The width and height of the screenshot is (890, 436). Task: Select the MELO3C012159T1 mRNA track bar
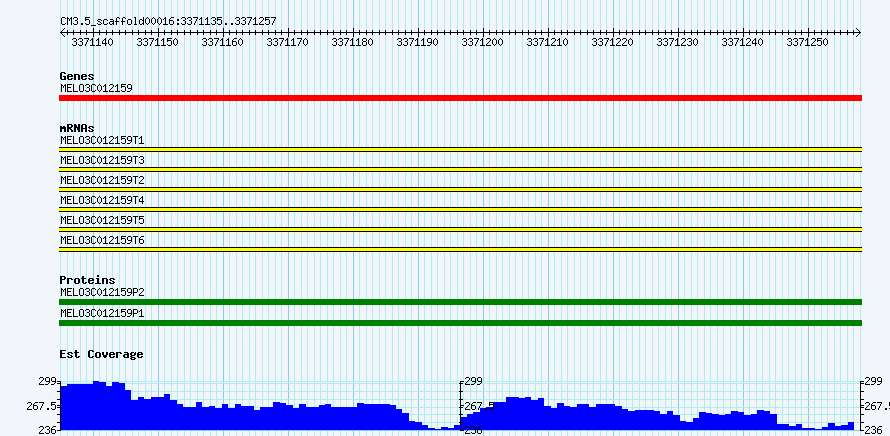tap(460, 149)
